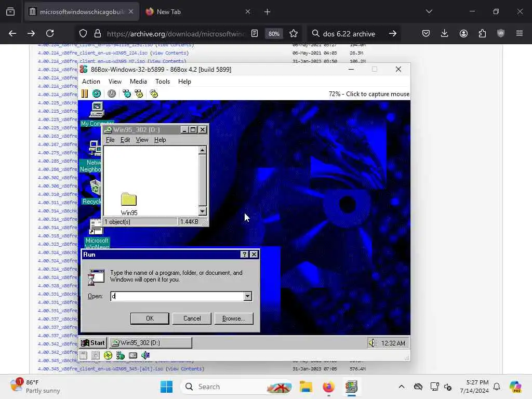This screenshot has height=399, width=532.
Task: Click Cancel in the Run dialog
Action: (192, 318)
